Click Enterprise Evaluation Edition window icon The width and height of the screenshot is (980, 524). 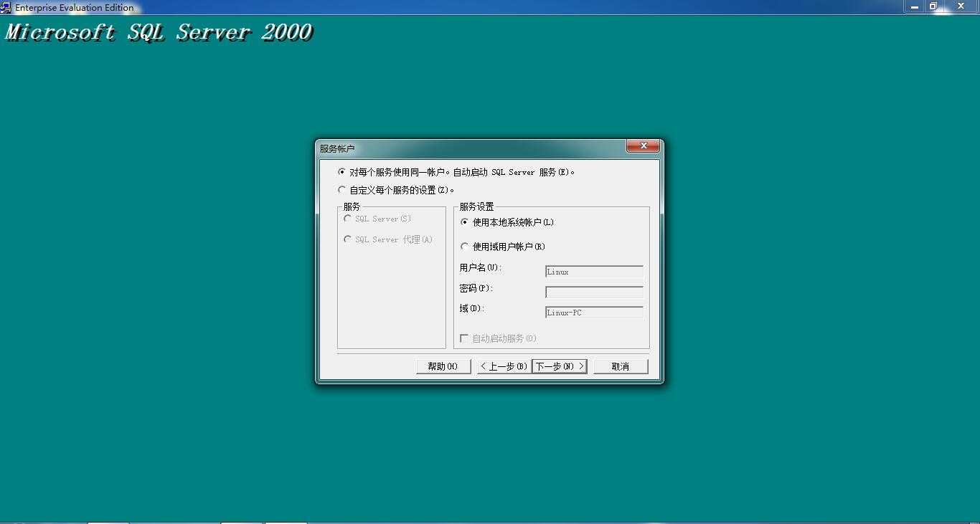pyautogui.click(x=6, y=8)
